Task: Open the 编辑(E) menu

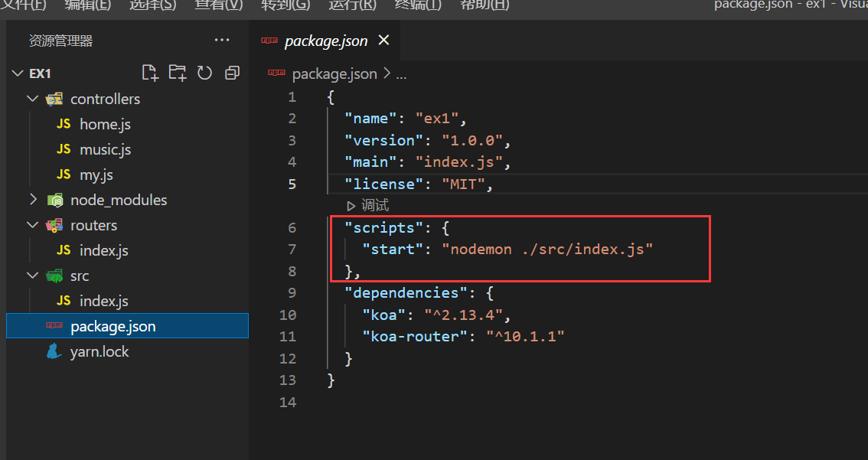Action: 87,5
